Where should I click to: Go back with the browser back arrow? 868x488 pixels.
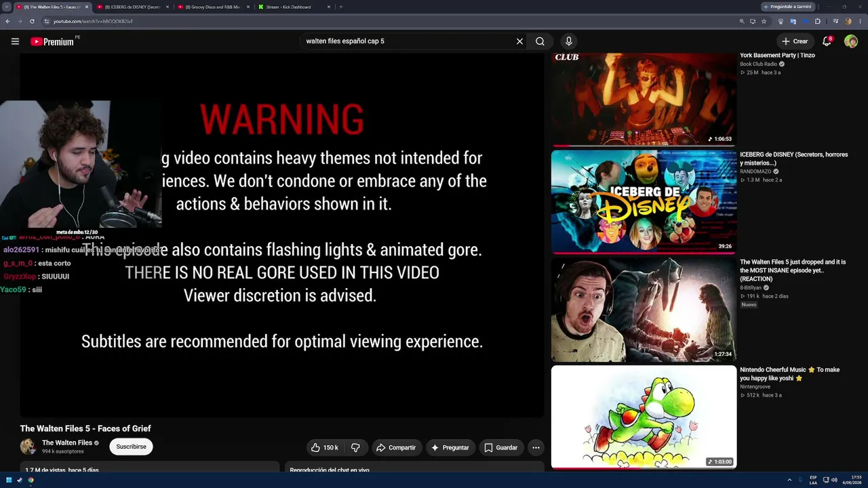7,21
